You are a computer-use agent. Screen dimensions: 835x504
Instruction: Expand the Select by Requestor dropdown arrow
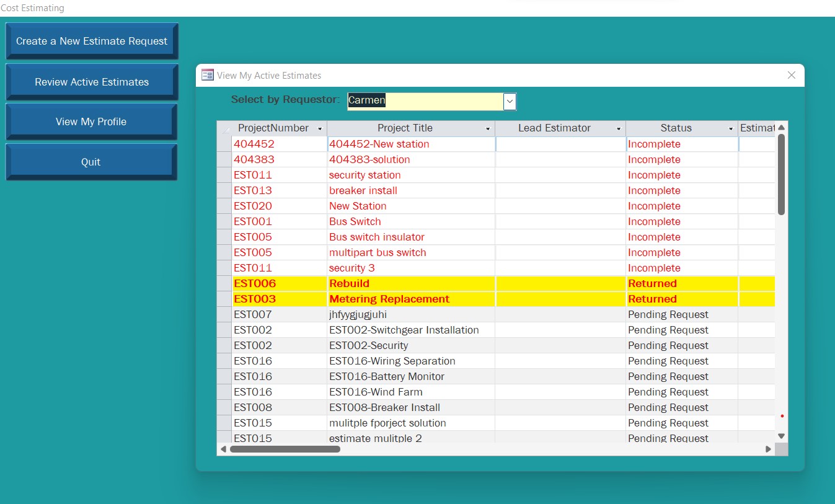510,101
